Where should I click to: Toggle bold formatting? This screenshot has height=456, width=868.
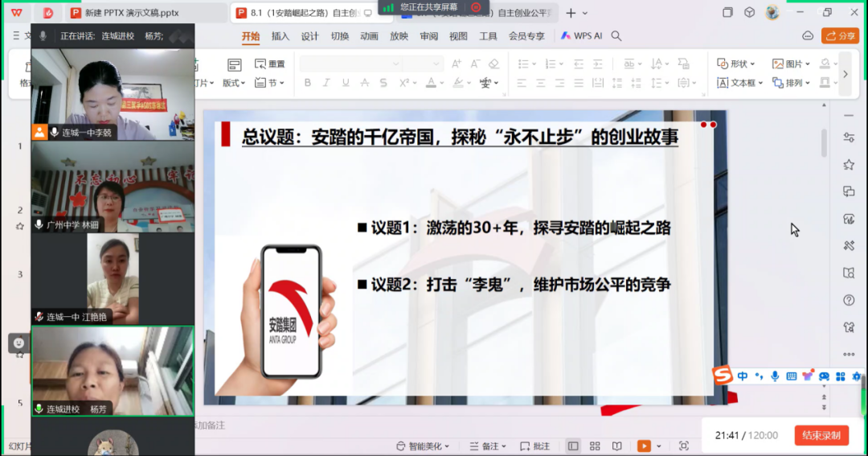[x=307, y=83]
